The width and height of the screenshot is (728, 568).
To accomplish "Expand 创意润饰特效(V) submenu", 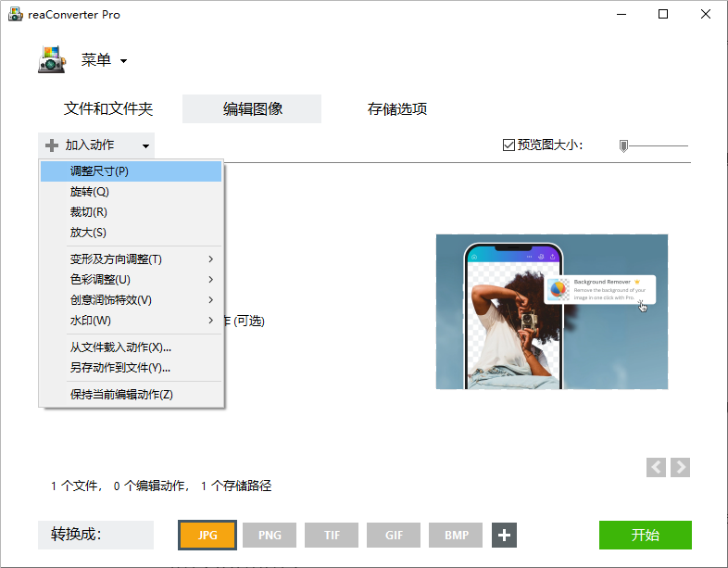I will [x=131, y=300].
